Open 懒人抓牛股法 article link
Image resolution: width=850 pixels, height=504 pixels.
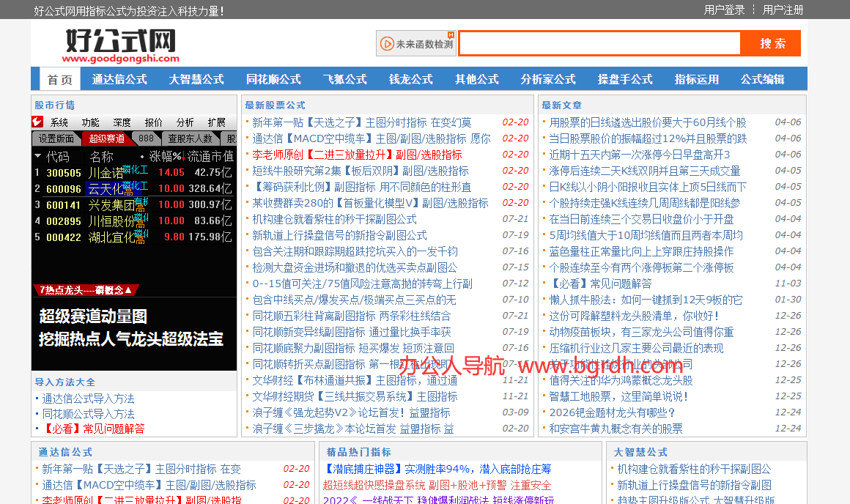point(646,300)
